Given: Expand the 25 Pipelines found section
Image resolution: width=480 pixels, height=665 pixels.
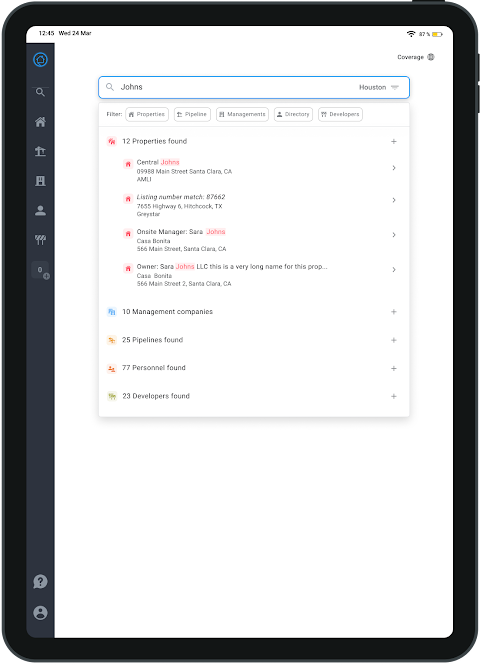Looking at the screenshot, I should (393, 340).
